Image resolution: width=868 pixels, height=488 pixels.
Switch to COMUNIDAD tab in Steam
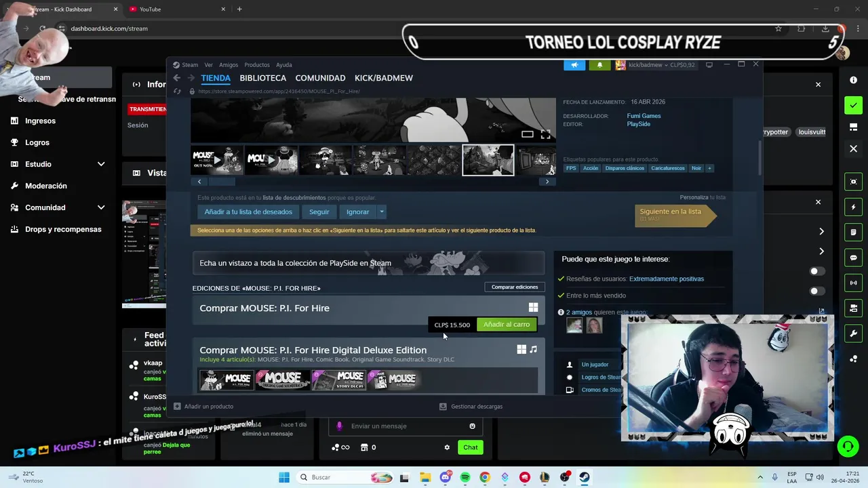click(x=320, y=78)
